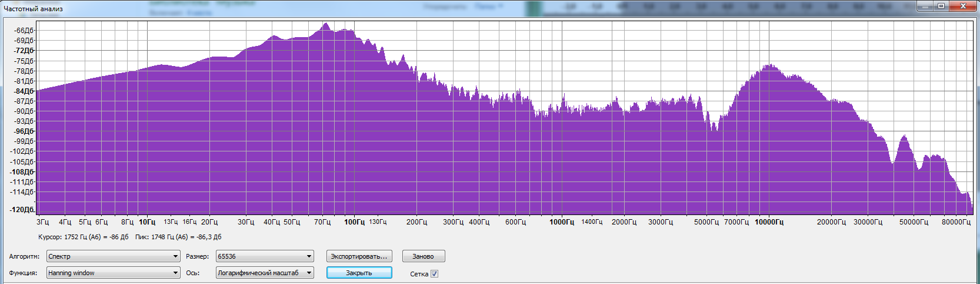Screen dimensions: 980x284
Task: Click the 1000Гц frequency axis label
Action: coord(562,222)
